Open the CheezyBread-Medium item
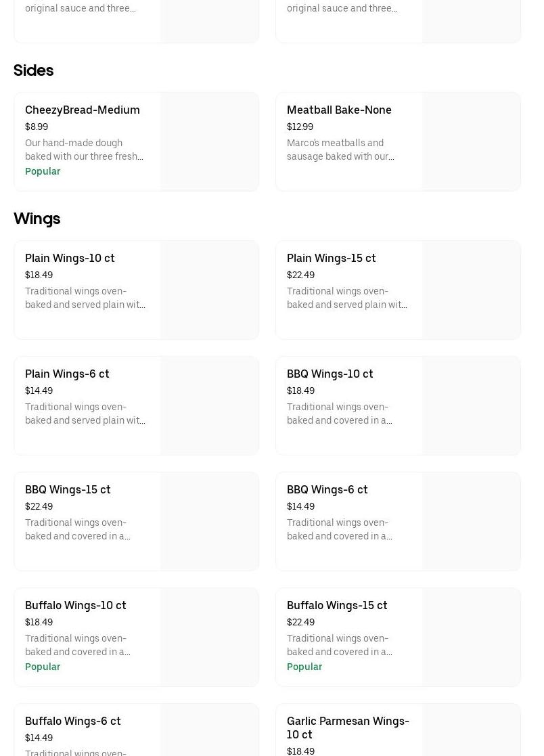Image resolution: width=544 pixels, height=756 pixels. 83,110
